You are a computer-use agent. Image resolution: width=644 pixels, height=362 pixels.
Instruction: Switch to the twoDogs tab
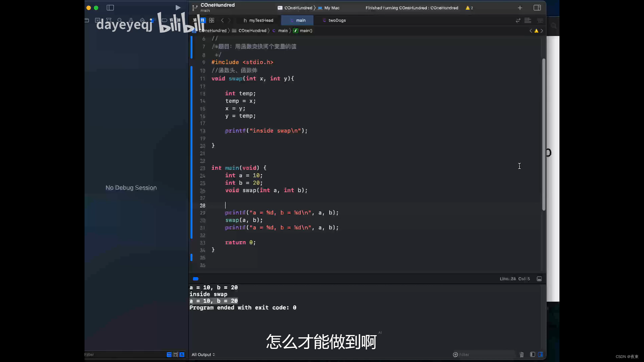(337, 20)
